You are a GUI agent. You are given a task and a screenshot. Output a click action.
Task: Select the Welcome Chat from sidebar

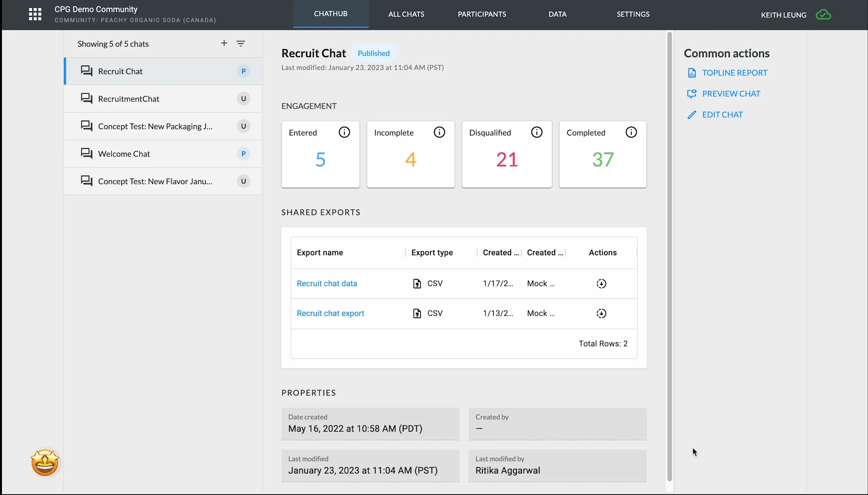(x=124, y=154)
